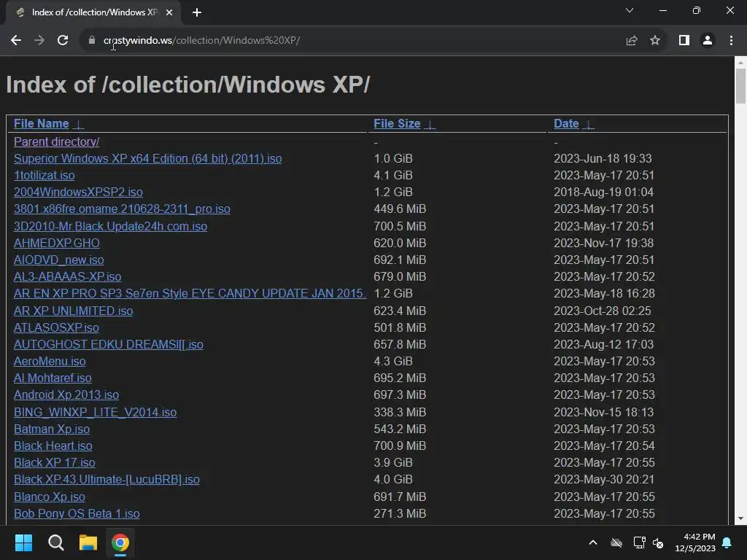Open 3D2010-Mr.Black.Update24h.com.iso
747x560 pixels.
[x=111, y=226]
